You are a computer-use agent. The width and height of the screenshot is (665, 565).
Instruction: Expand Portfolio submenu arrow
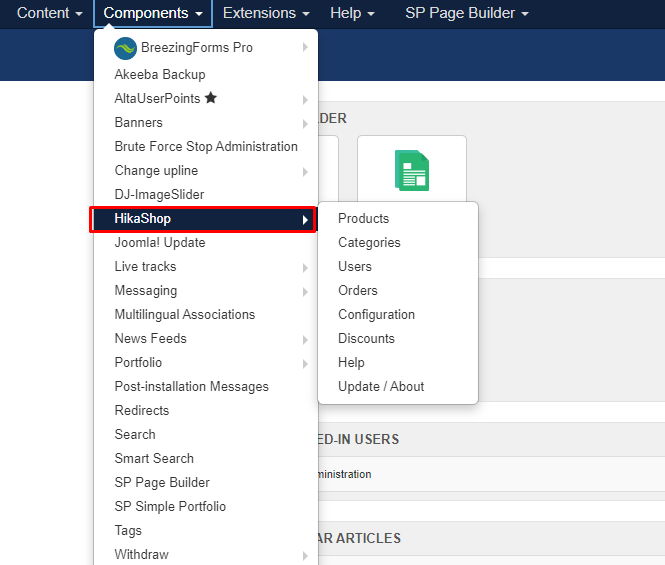pyautogui.click(x=305, y=364)
